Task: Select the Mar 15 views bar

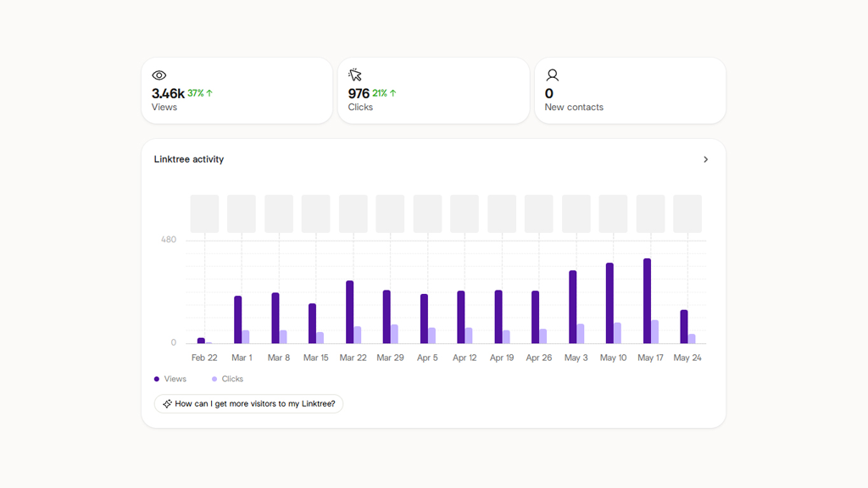Action: pos(312,324)
